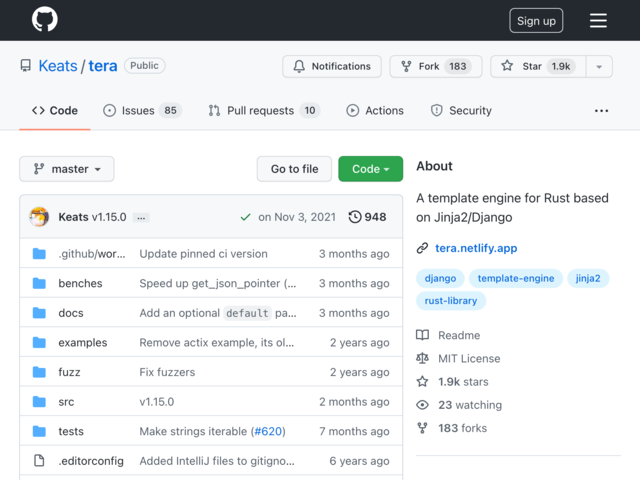
Task: Click the star icon next to 1.9k stars
Action: (x=422, y=382)
